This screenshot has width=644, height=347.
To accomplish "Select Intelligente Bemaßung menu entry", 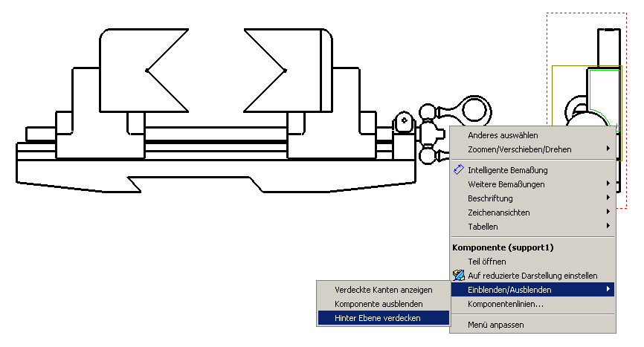I will 532,170.
